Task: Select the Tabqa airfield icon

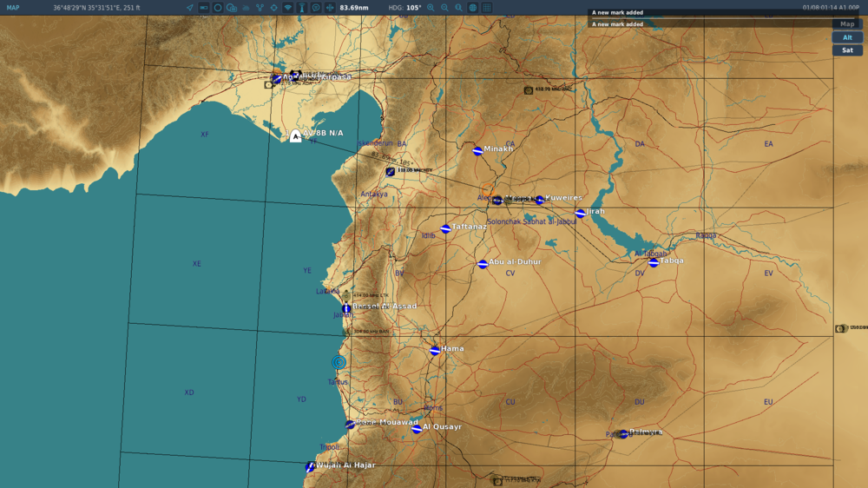Action: click(654, 262)
